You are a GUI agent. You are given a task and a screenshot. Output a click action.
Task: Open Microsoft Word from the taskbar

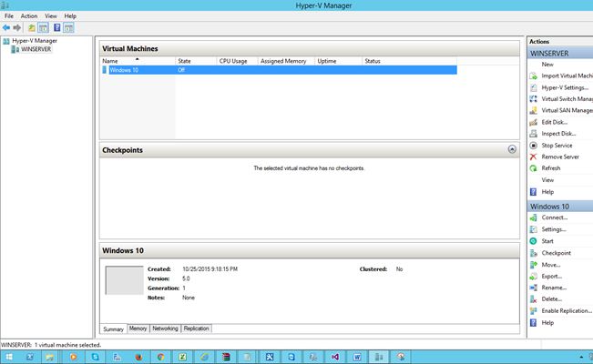[x=357, y=357]
